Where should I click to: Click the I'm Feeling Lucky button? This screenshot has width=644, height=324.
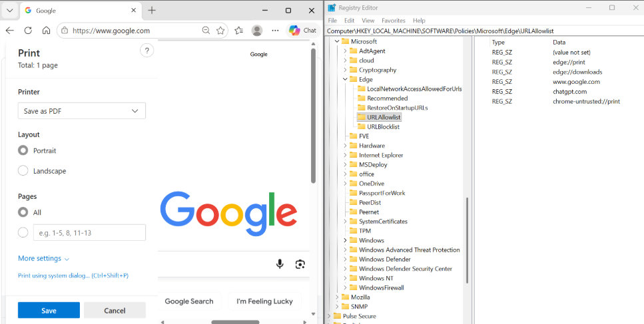[264, 301]
